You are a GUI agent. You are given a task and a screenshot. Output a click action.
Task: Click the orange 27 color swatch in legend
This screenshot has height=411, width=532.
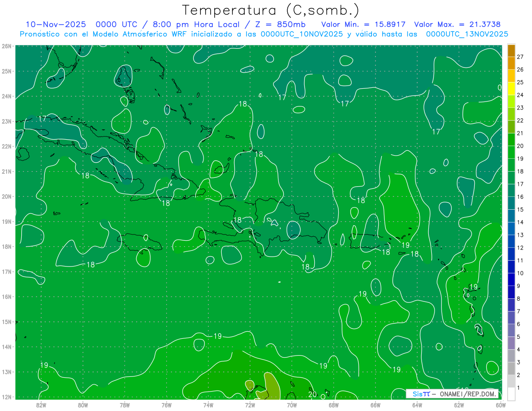pyautogui.click(x=511, y=51)
